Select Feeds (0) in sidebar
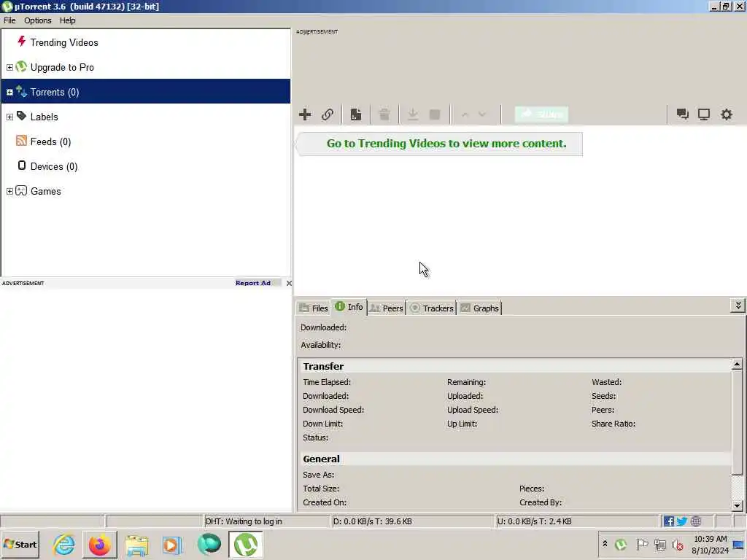Image resolution: width=747 pixels, height=560 pixels. click(50, 141)
